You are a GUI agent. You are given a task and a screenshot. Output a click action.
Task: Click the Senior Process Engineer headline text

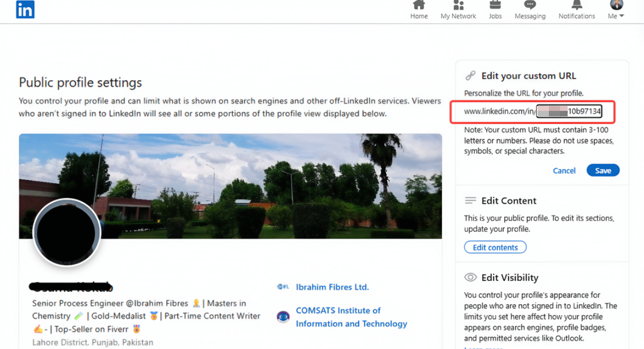(146, 316)
